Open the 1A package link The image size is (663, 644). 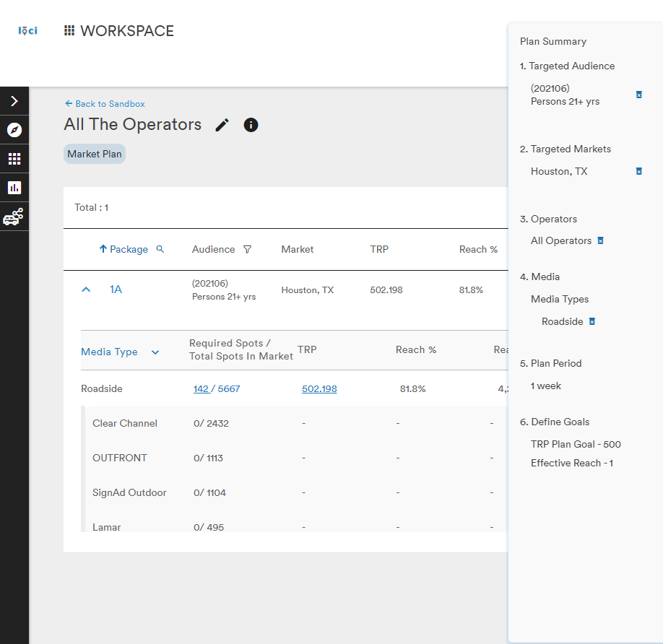(116, 290)
